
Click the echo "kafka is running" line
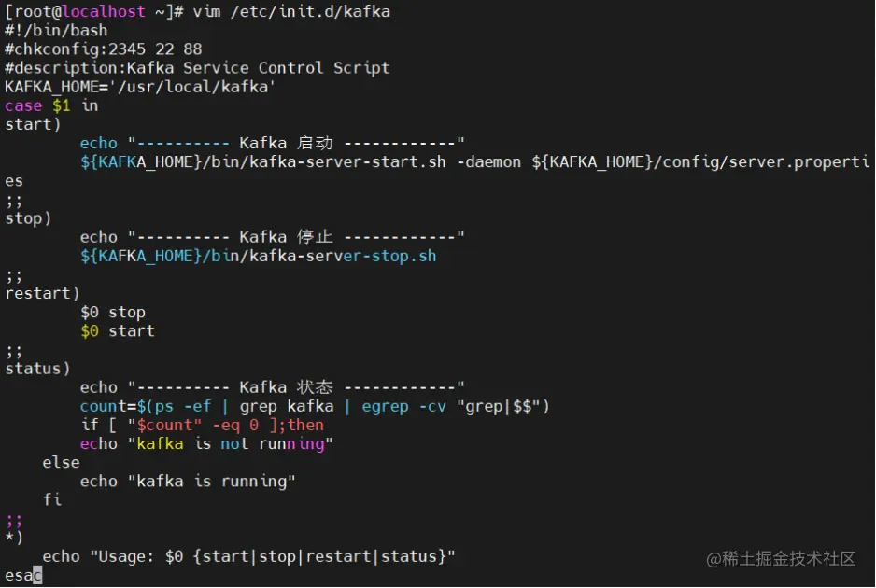[188, 482]
